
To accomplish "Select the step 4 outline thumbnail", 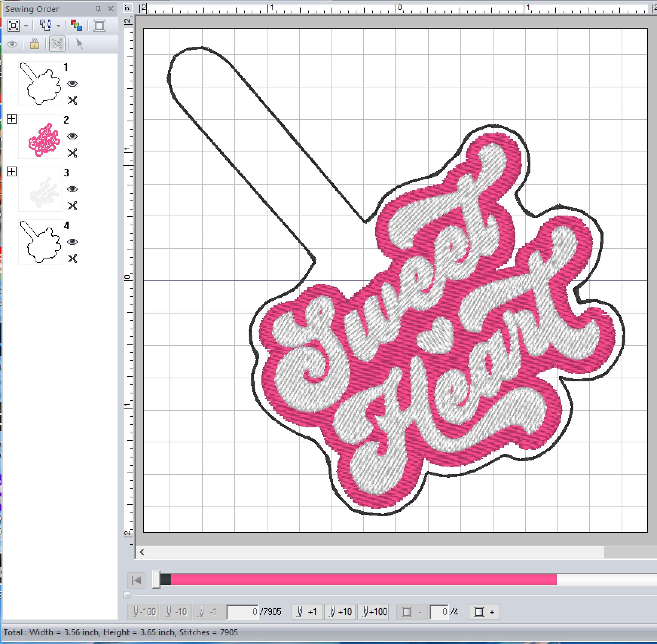I will pyautogui.click(x=41, y=242).
